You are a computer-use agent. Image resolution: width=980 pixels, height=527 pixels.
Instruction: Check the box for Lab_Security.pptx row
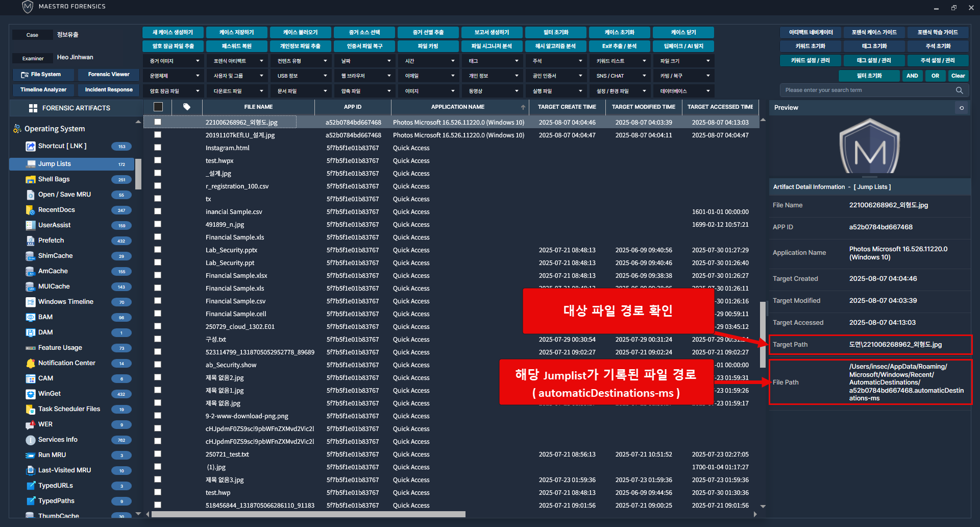coord(158,250)
